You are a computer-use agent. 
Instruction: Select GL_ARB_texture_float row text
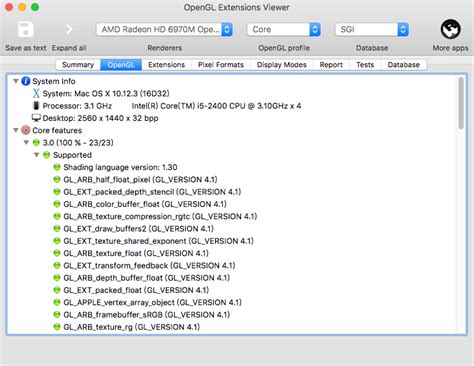click(136, 253)
